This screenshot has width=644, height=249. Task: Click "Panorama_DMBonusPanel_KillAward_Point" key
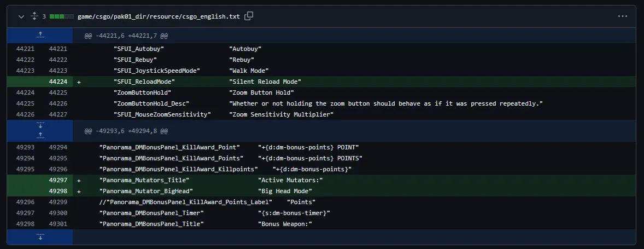(169, 147)
